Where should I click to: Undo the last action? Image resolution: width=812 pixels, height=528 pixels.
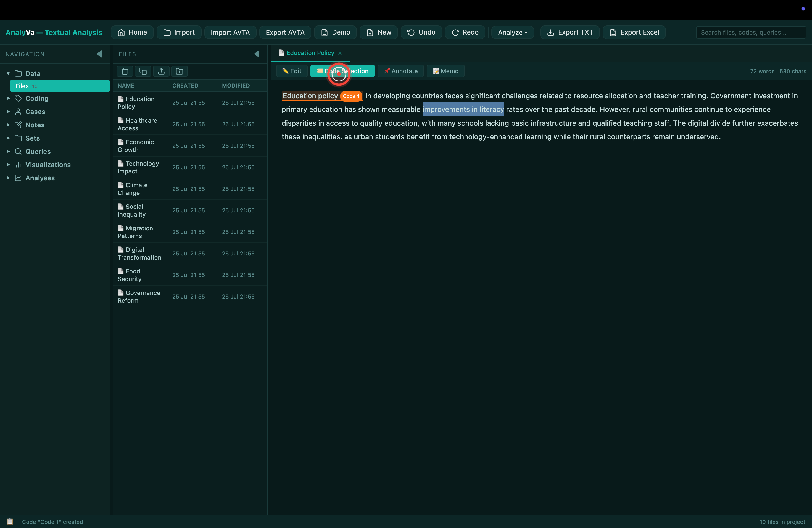pyautogui.click(x=421, y=32)
